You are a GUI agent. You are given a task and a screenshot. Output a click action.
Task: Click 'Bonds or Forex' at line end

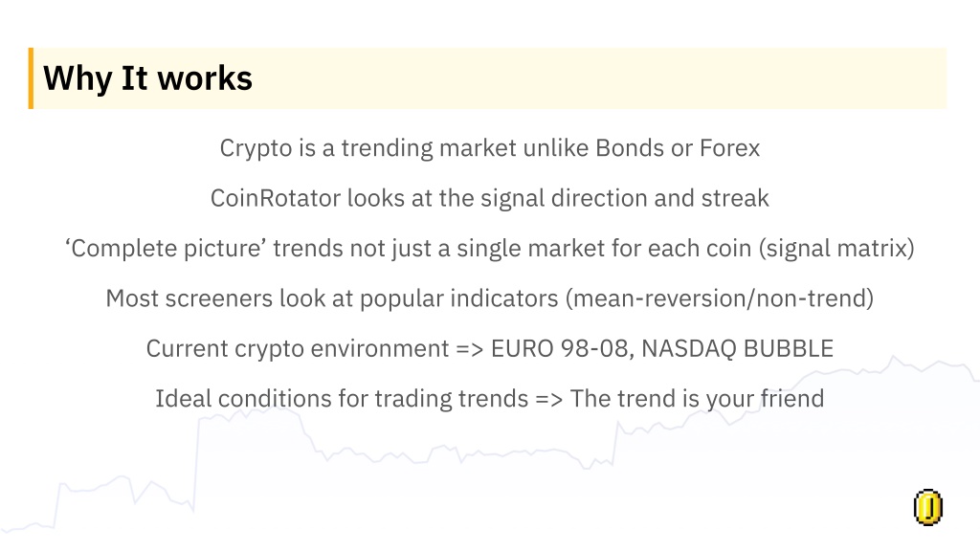(x=678, y=148)
